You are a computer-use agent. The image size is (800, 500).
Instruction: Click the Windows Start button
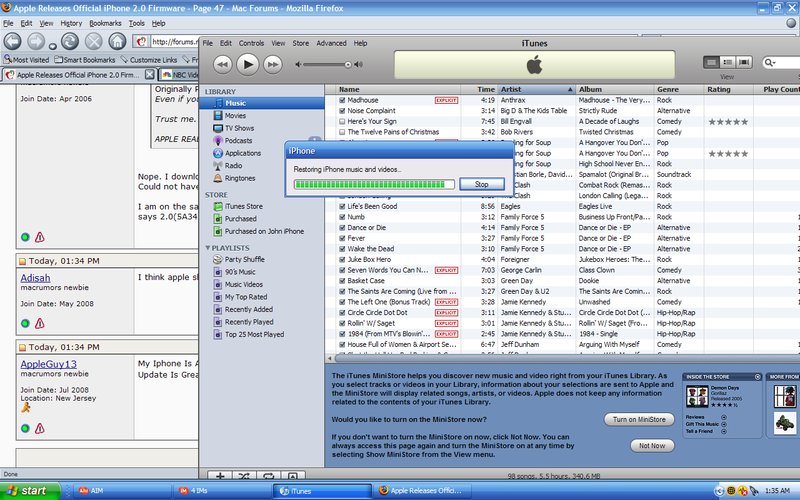coord(30,491)
